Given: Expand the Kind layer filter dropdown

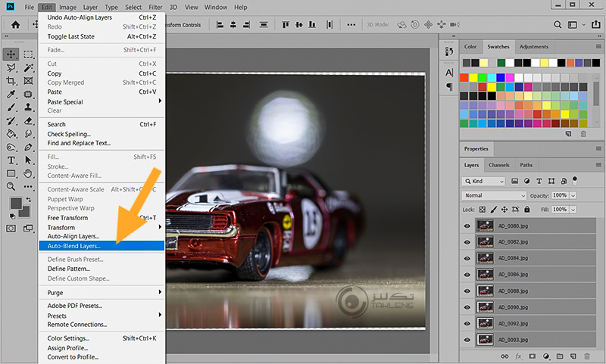Looking at the screenshot, I should click(483, 182).
